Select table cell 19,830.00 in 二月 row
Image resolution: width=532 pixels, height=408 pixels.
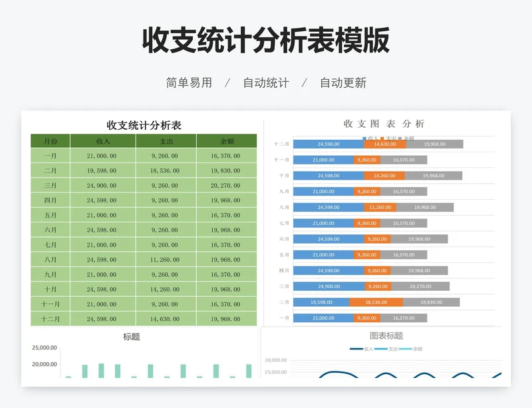(225, 170)
